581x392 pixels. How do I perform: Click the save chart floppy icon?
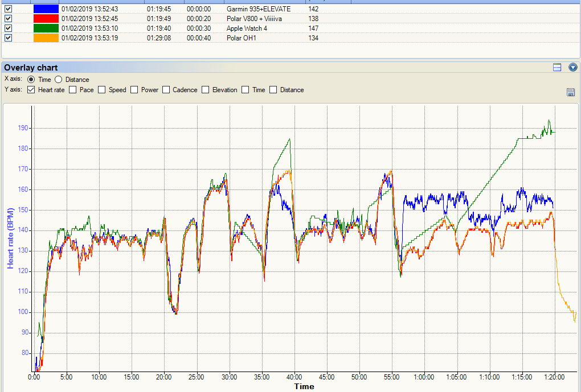coord(571,92)
